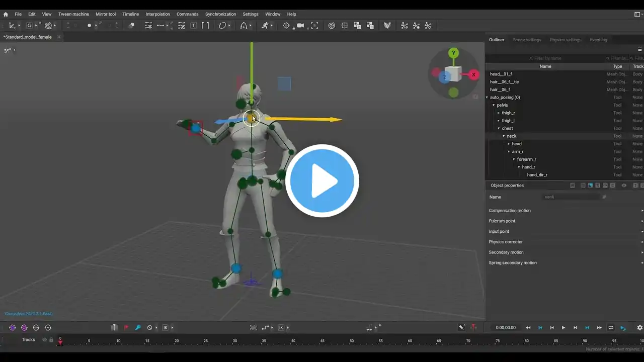This screenshot has height=362, width=644.
Task: Click the large blue video play button
Action: click(322, 181)
